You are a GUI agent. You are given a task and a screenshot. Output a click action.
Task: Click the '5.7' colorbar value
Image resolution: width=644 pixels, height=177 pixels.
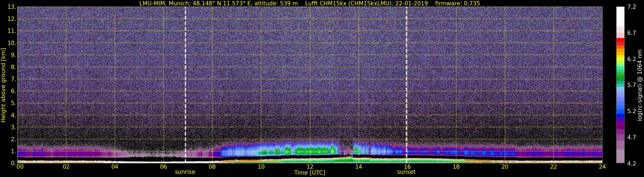(632, 85)
